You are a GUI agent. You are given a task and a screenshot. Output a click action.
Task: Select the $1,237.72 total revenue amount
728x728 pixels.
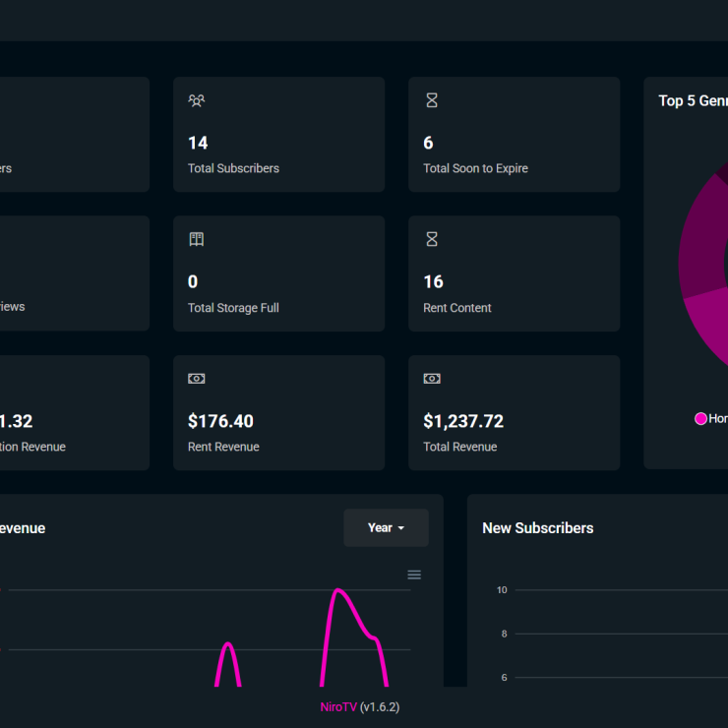pos(462,421)
